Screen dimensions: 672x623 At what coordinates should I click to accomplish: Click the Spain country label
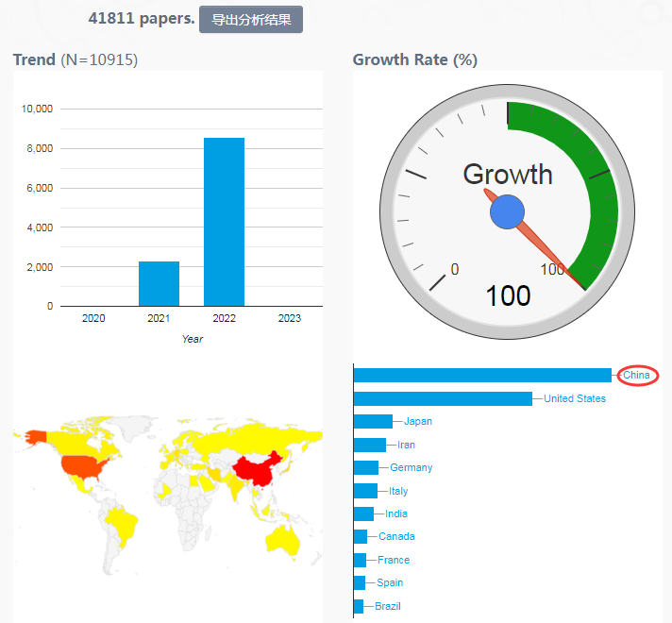[x=390, y=583]
